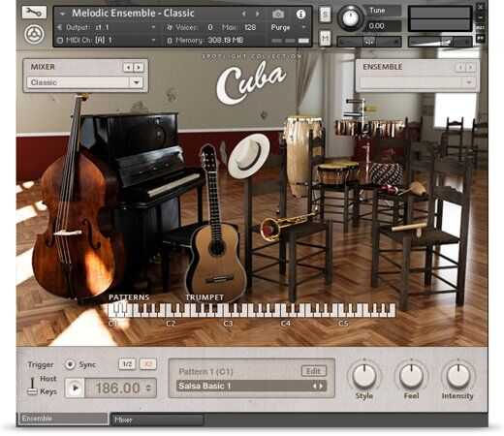Click the tall conga drum
504x436 pixels.
coord(300,155)
